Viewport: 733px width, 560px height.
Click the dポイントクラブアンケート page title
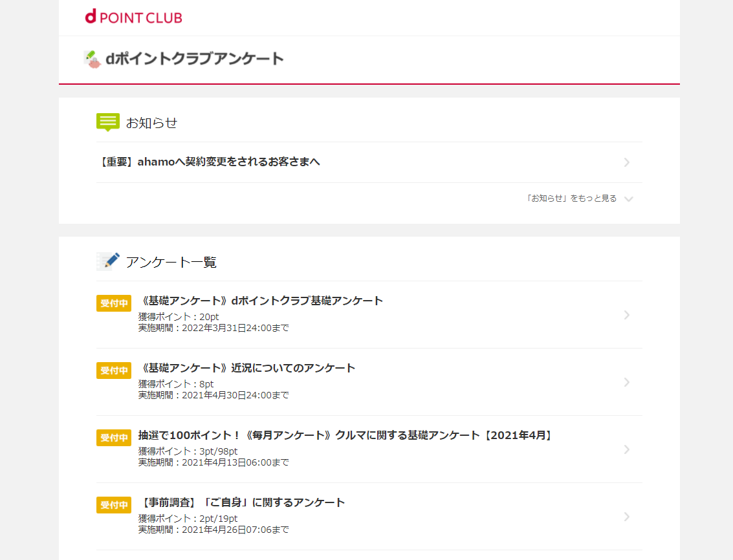click(195, 59)
